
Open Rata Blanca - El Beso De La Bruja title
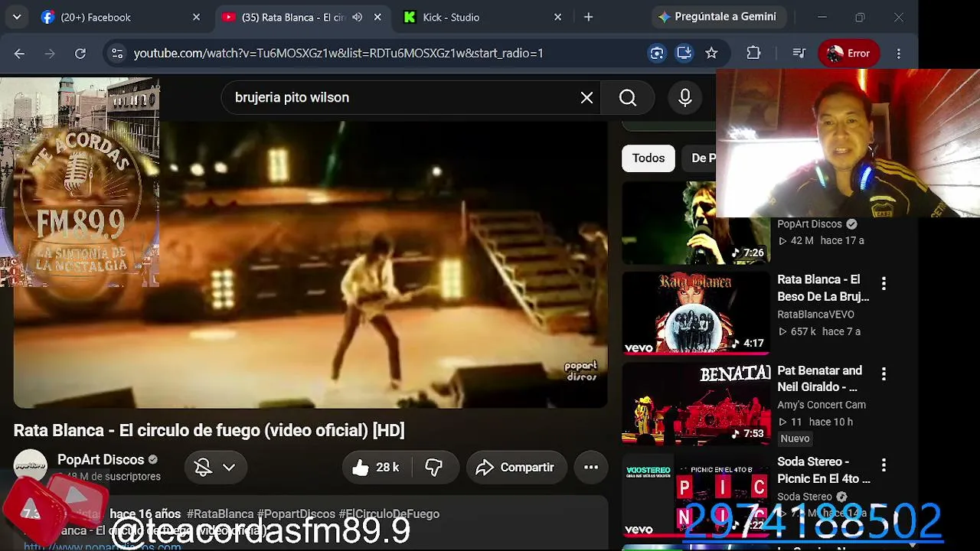click(x=823, y=288)
